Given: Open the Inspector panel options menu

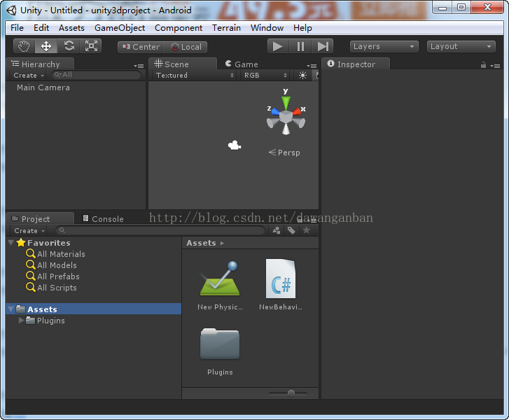Looking at the screenshot, I should pyautogui.click(x=496, y=66).
